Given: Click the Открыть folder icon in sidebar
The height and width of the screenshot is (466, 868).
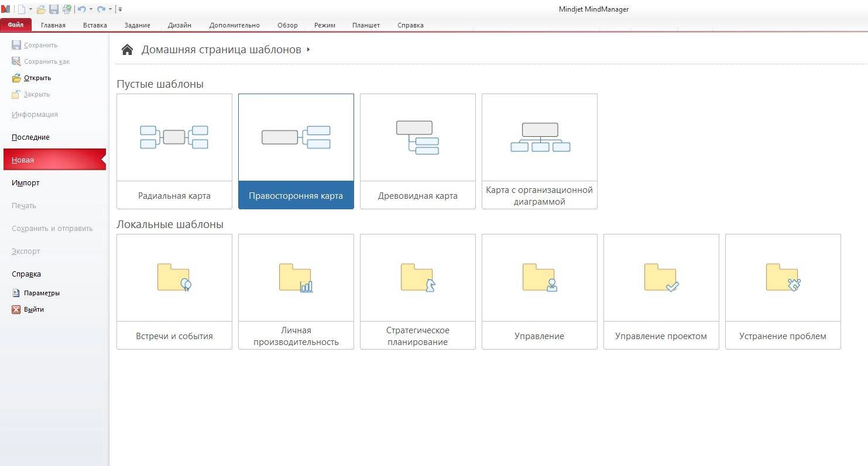Looking at the screenshot, I should coord(16,78).
